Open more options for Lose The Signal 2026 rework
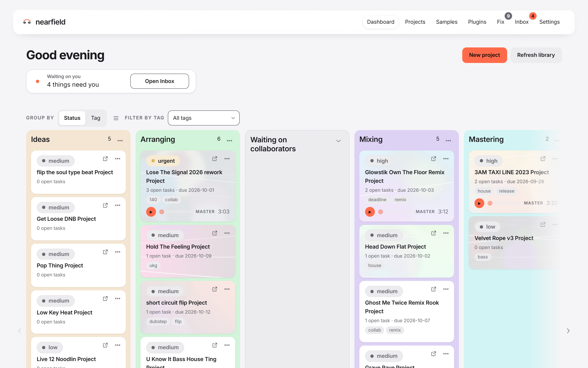The width and height of the screenshot is (588, 368). 227,159
